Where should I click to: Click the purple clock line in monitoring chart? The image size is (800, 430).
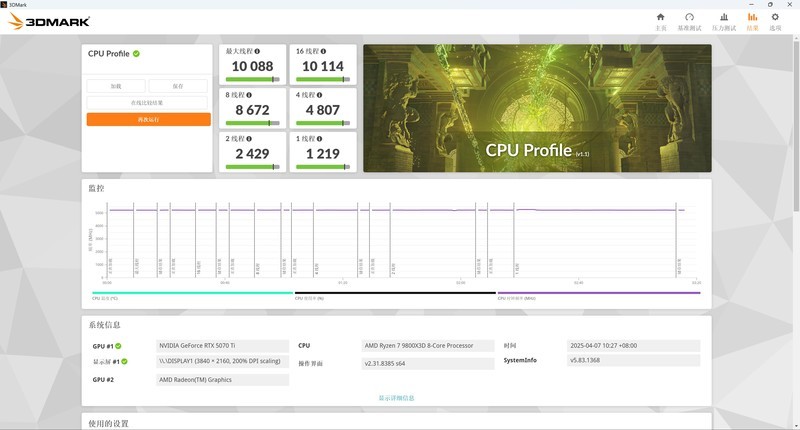click(397, 210)
